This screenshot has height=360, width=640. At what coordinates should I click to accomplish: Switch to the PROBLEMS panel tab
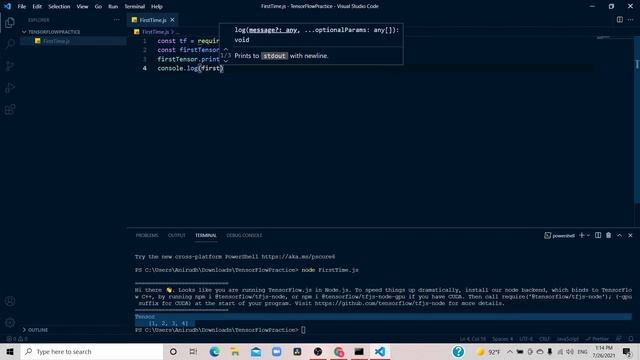147,235
